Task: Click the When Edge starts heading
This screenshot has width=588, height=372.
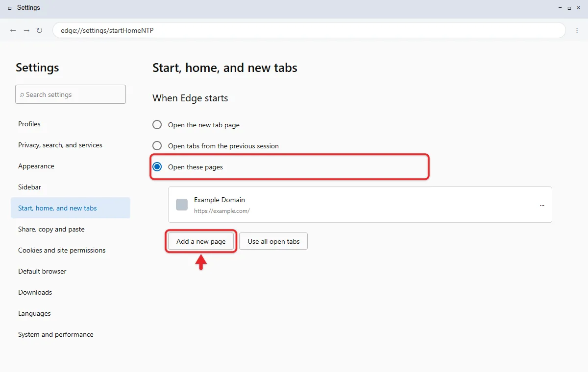Action: pos(190,98)
